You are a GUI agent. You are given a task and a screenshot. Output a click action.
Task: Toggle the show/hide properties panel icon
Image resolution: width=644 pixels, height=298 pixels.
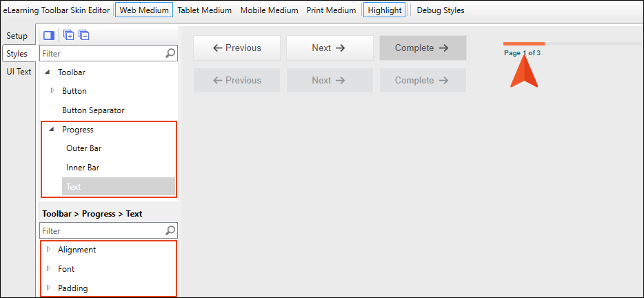[49, 35]
